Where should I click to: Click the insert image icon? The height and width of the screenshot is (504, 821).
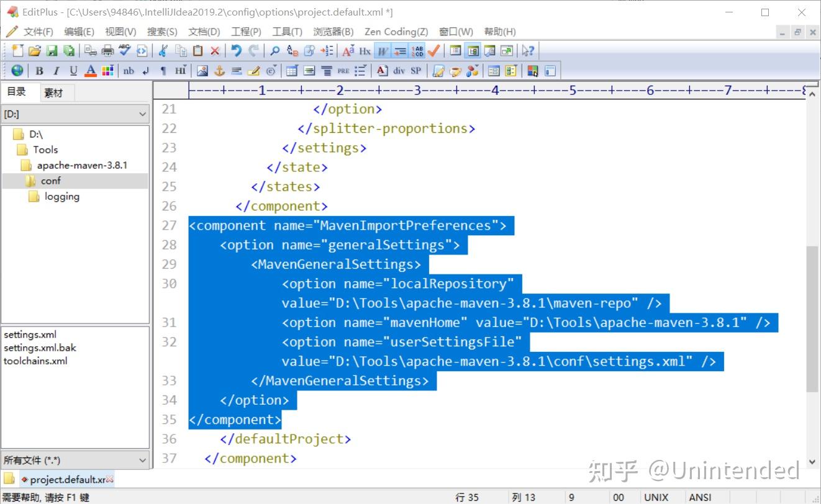click(x=202, y=71)
